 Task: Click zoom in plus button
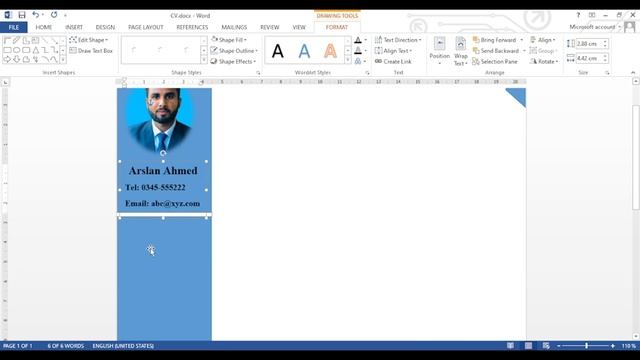[613, 346]
